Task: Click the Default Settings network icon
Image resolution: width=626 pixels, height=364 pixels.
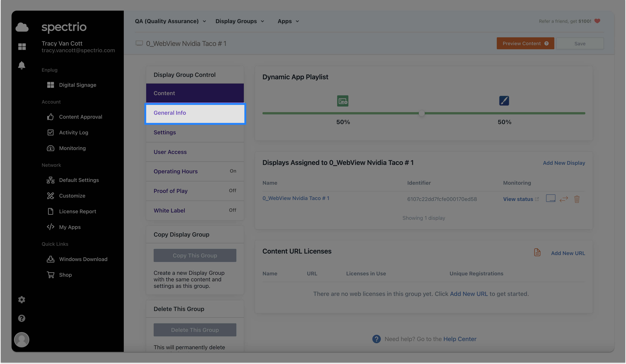Action: (50, 180)
